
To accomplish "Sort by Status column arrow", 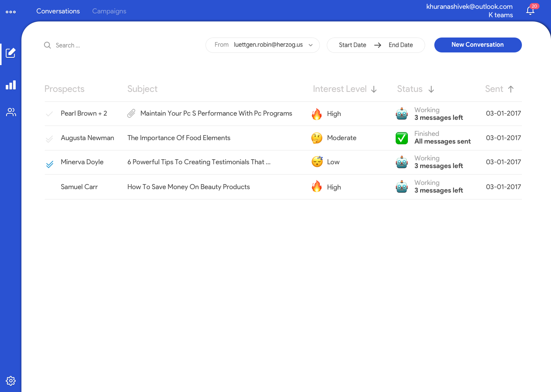I will (x=431, y=89).
